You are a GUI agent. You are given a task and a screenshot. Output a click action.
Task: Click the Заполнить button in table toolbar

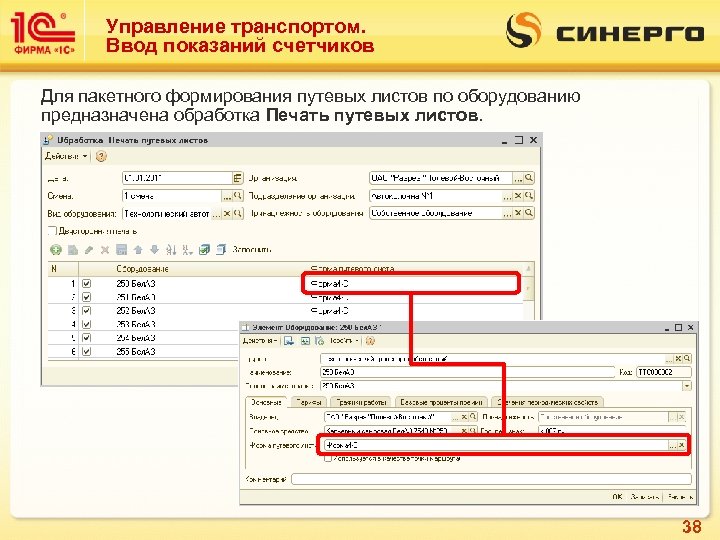click(252, 250)
